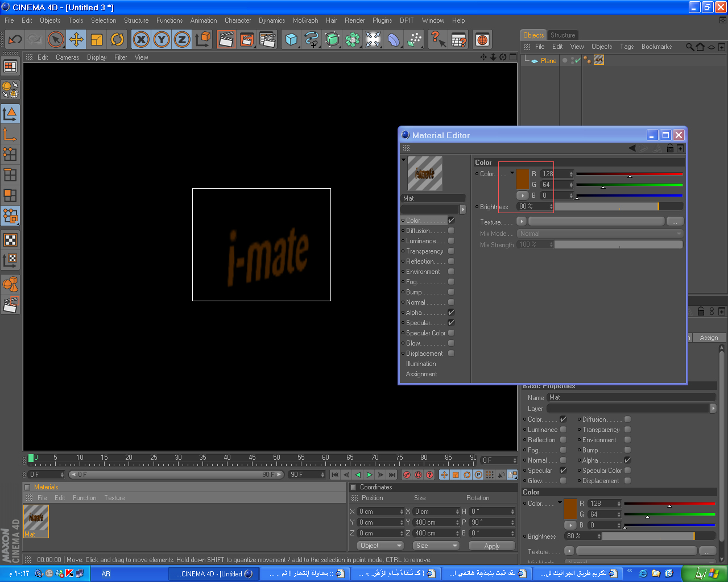Expand the material preview arrow in Material Editor

[x=404, y=160]
